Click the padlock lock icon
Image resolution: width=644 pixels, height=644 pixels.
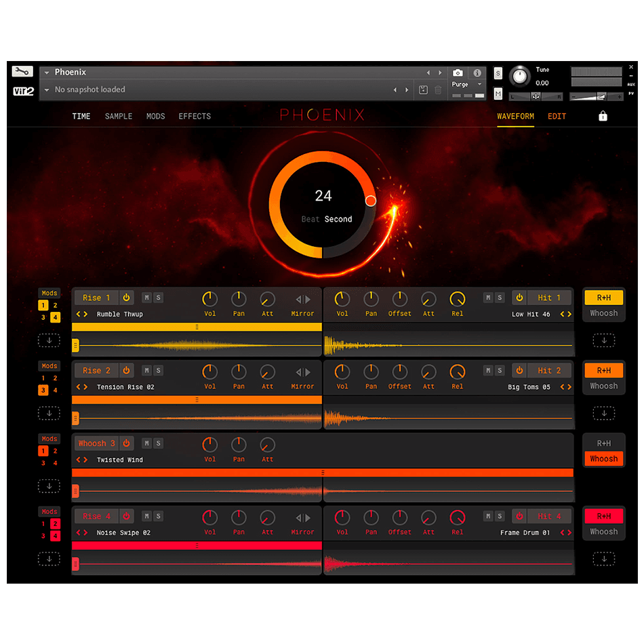(x=603, y=116)
